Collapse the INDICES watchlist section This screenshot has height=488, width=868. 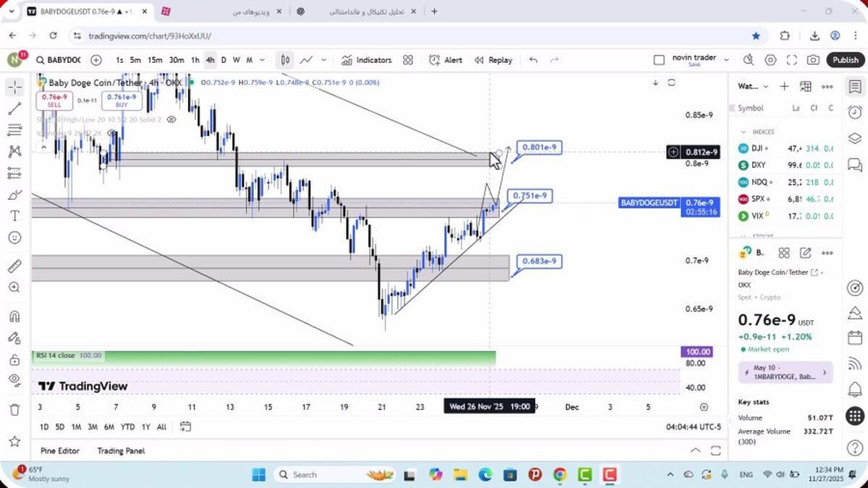(743, 132)
